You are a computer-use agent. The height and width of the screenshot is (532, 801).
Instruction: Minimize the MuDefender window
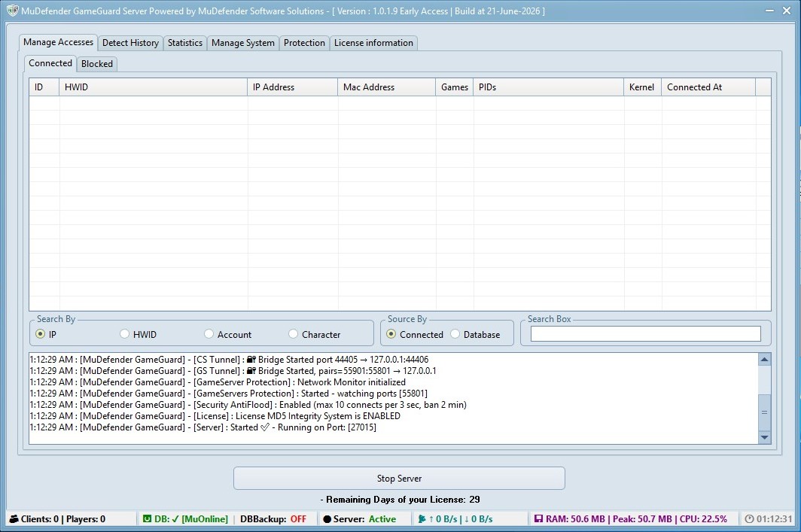point(769,11)
